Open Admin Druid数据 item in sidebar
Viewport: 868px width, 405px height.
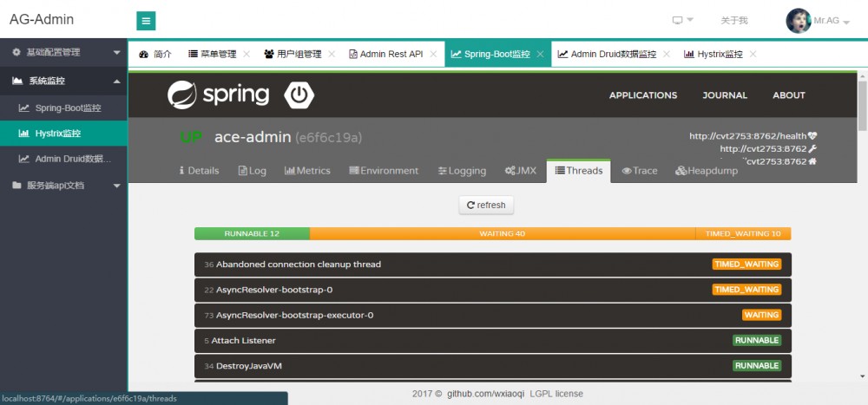[63, 159]
